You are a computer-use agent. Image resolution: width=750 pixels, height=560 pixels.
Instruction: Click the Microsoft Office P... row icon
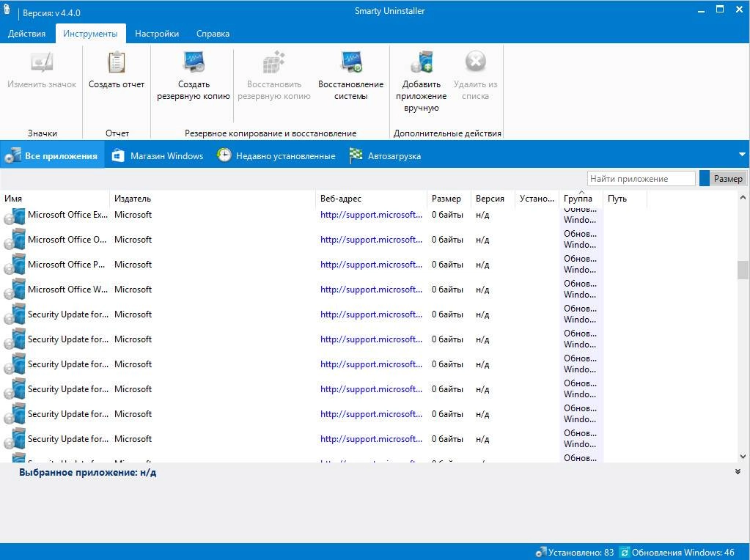pos(15,265)
